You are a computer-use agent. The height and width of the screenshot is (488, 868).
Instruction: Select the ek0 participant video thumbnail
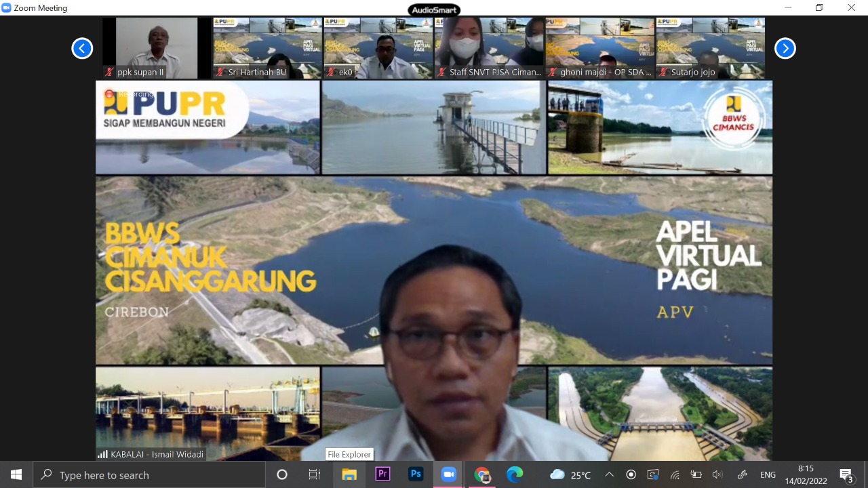pyautogui.click(x=378, y=48)
